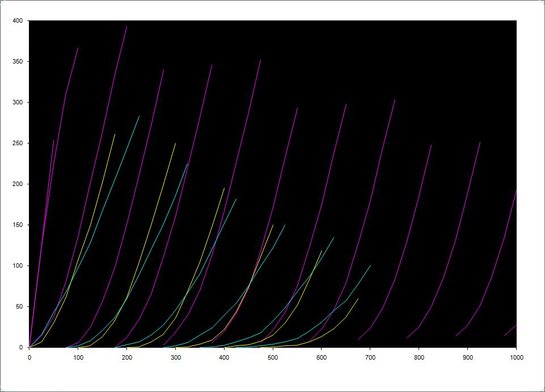Click the x-axis label 1000
Image resolution: width=545 pixels, height=392 pixels.
(x=517, y=357)
